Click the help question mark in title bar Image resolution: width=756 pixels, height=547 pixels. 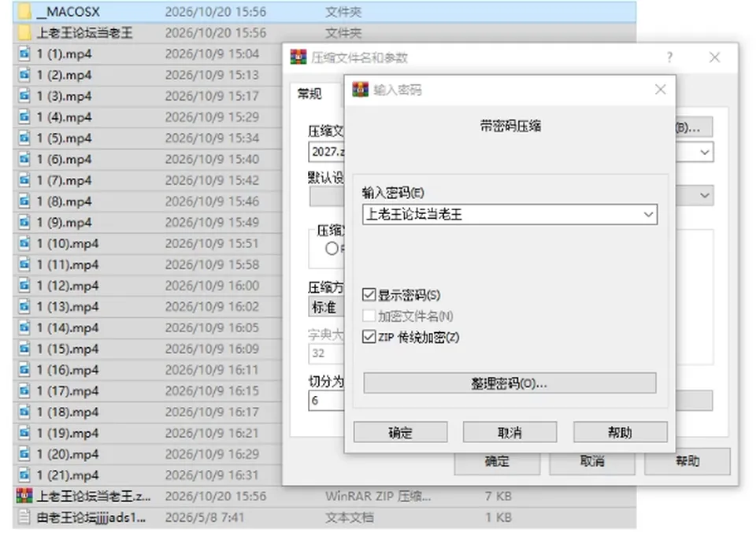coord(669,57)
